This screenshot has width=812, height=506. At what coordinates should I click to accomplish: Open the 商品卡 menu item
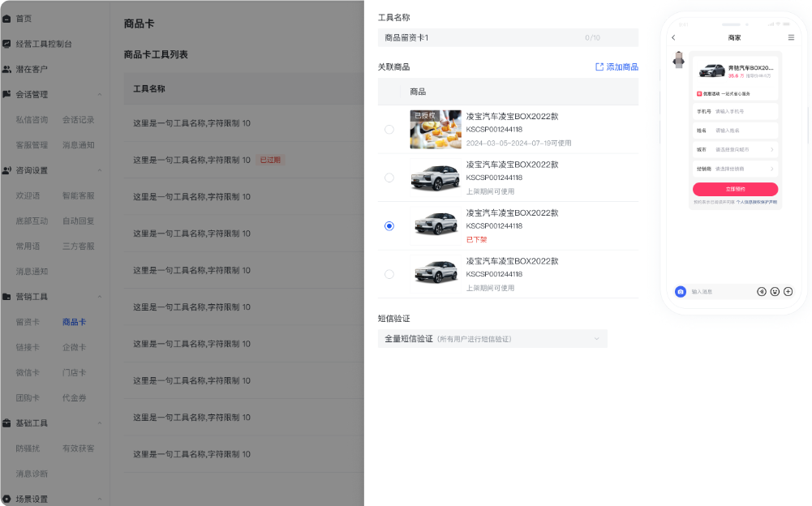pyautogui.click(x=74, y=322)
